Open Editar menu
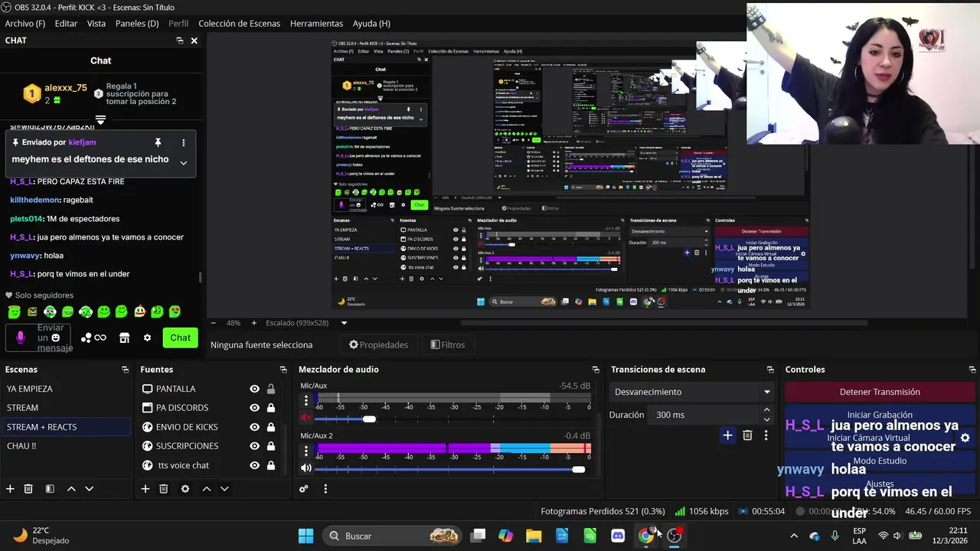Viewport: 980px width, 551px height. [x=66, y=24]
